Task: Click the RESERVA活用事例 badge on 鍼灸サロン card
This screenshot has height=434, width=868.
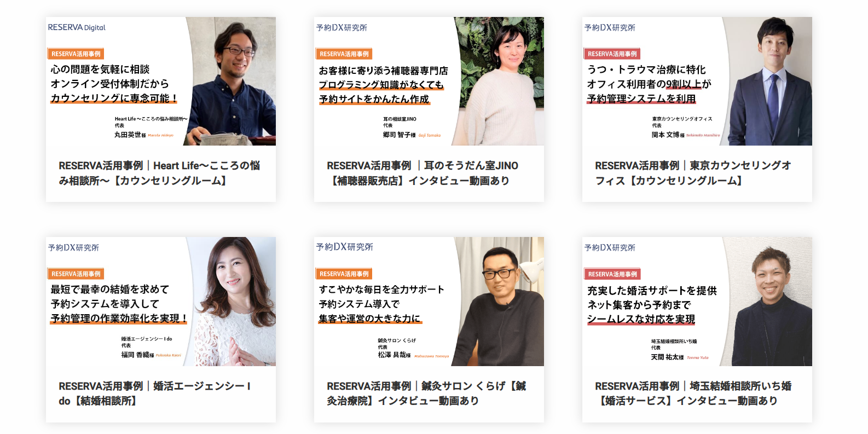Action: [344, 274]
